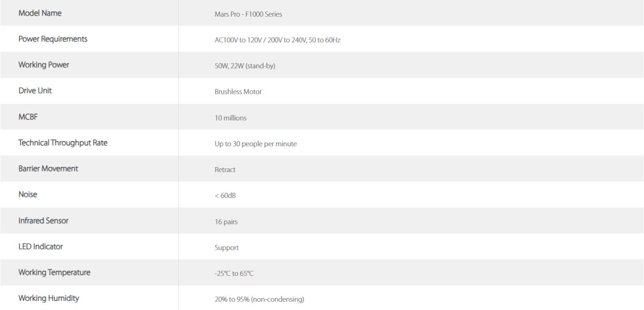
Task: Click the Power Requirements row label
Action: [53, 40]
